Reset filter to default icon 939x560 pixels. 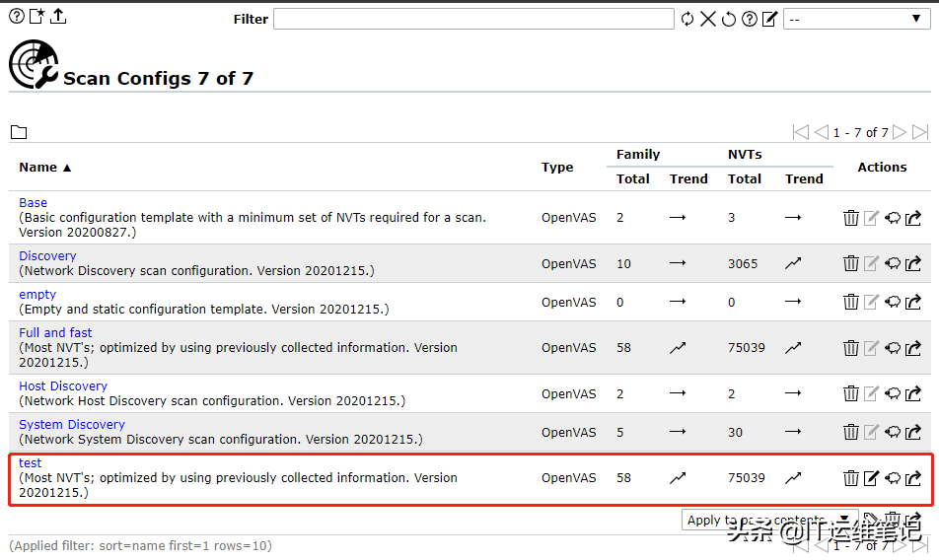728,19
